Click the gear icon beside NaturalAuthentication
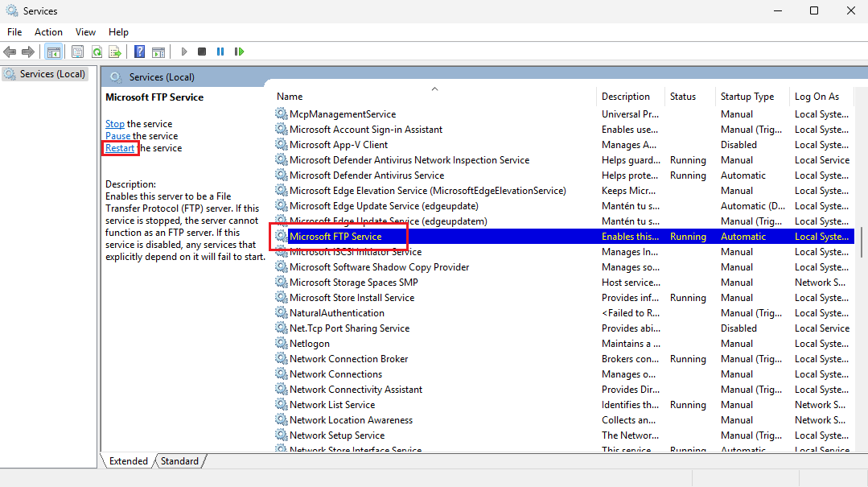 (x=282, y=312)
